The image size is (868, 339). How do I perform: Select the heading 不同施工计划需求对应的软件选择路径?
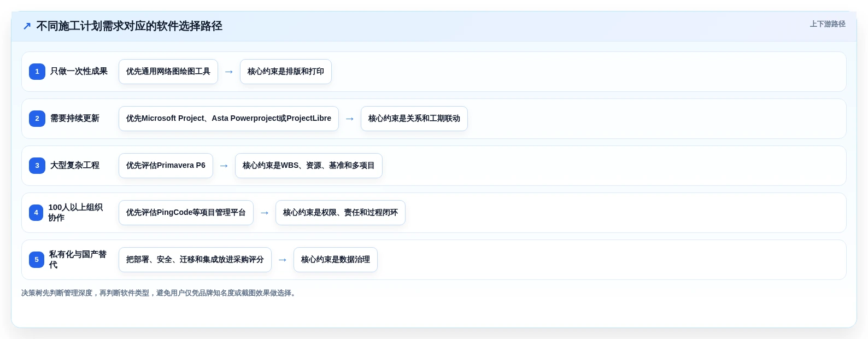(129, 26)
